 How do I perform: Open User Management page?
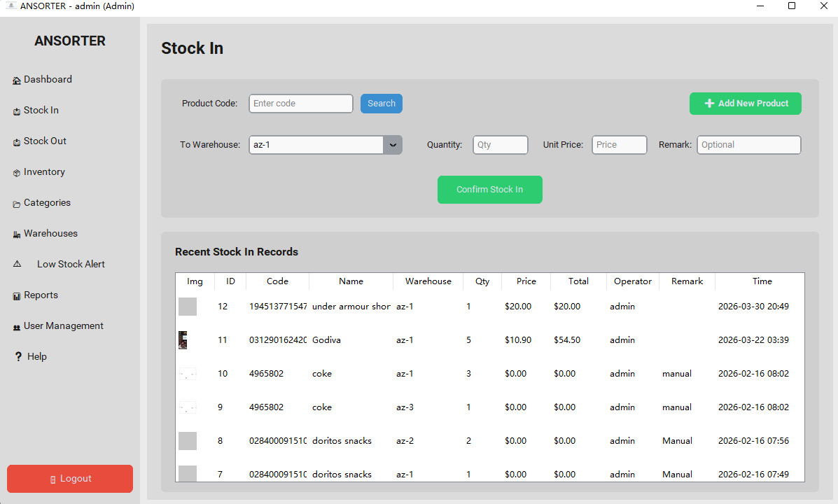[64, 326]
